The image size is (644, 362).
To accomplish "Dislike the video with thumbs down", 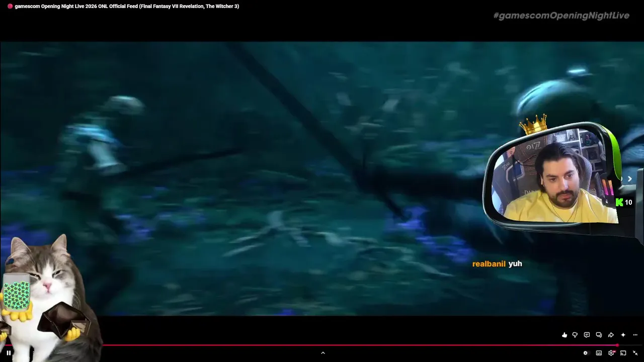I will (575, 335).
